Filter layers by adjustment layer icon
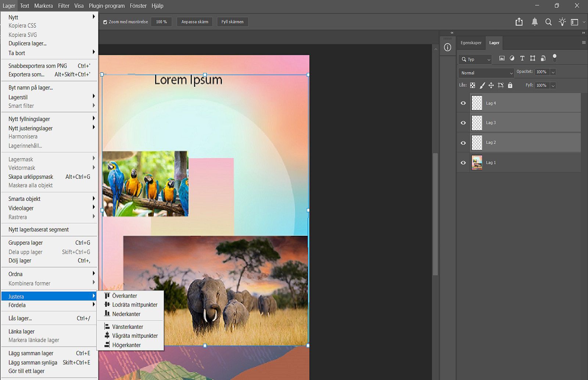Image resolution: width=588 pixels, height=380 pixels. (x=512, y=58)
